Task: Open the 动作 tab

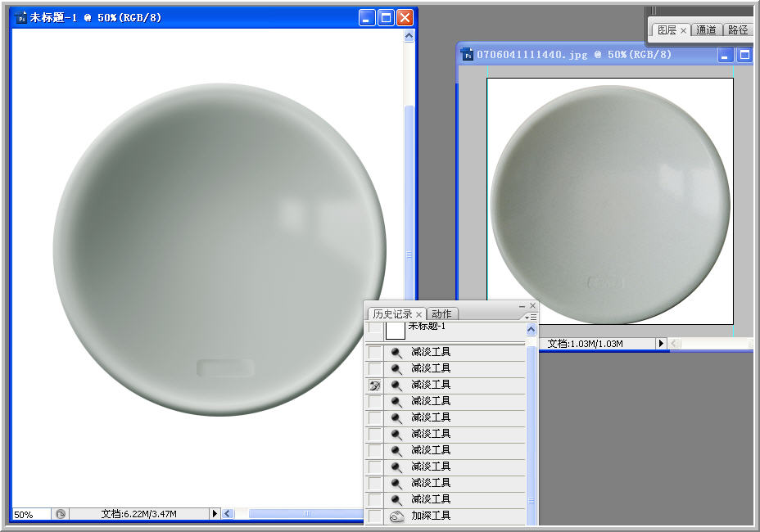Action: 441,314
